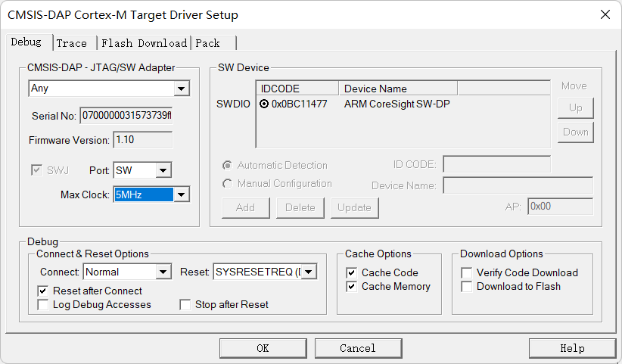Enable Download to Flash checkbox
622x364 pixels.
coord(466,286)
